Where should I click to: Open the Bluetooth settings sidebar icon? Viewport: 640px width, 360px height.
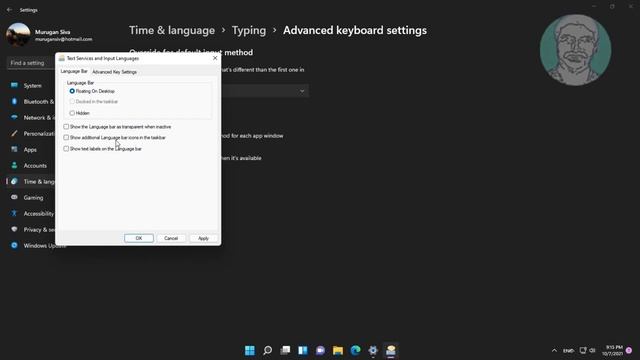tap(14, 101)
